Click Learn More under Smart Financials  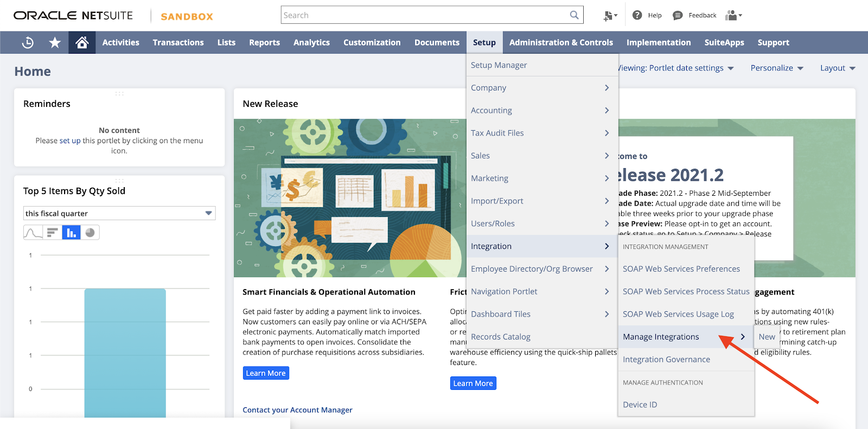(266, 373)
